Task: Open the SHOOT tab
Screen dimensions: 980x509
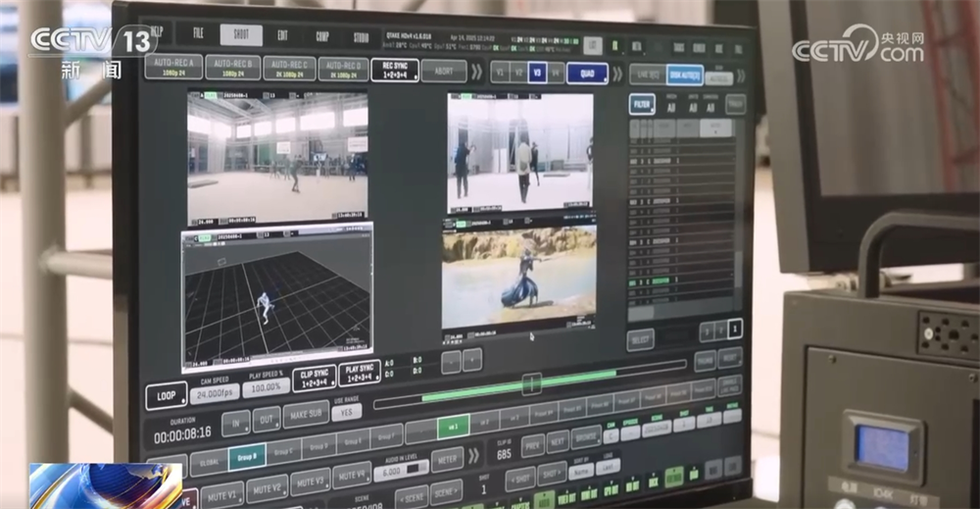Action: (240, 35)
